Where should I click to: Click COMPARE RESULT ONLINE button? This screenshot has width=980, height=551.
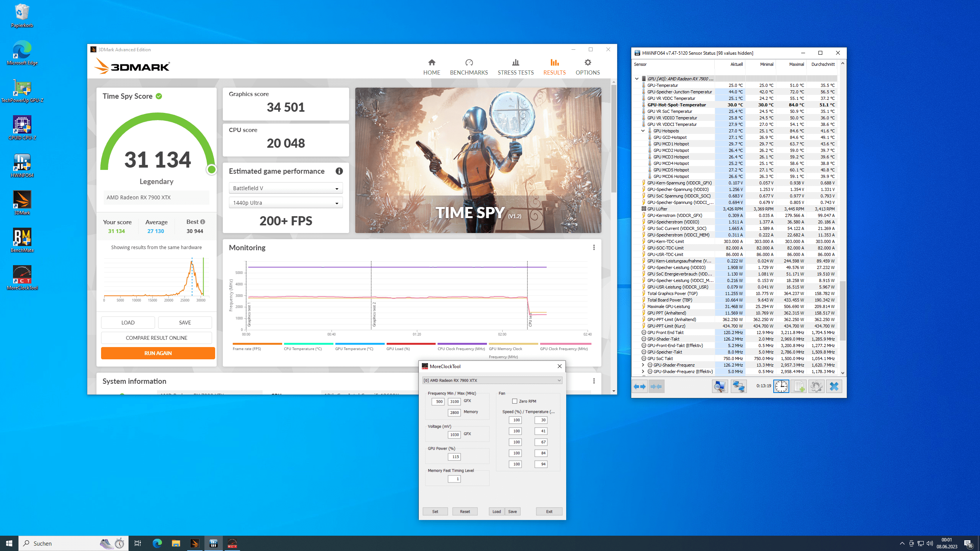point(156,338)
